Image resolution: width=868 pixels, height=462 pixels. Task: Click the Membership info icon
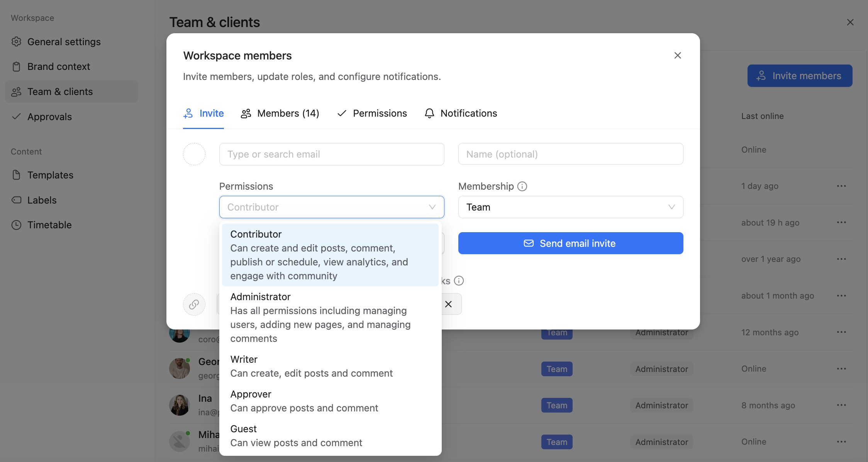[522, 187]
